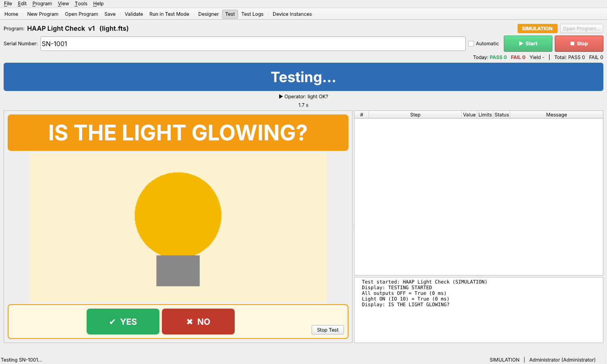
Task: Open the Device Instances view
Action: (292, 14)
